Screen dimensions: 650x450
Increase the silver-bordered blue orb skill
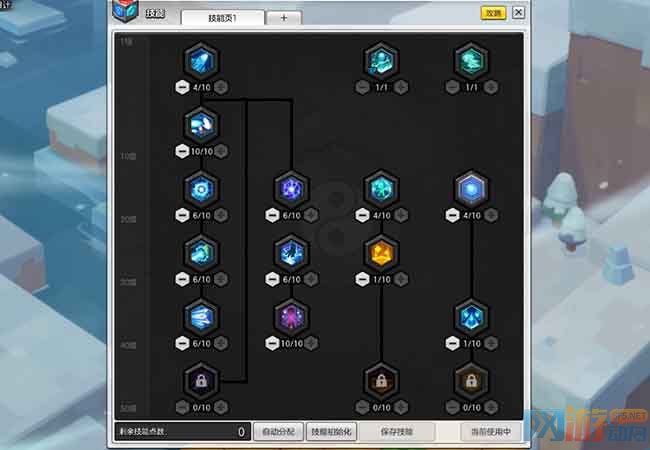point(491,215)
